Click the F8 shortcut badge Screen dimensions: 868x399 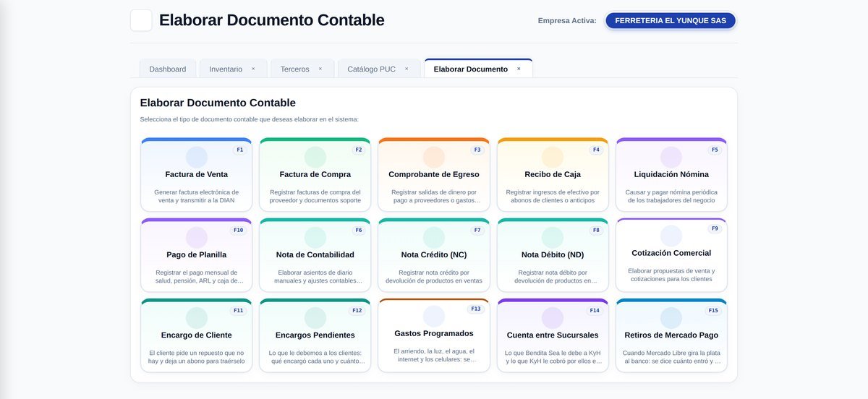point(596,230)
